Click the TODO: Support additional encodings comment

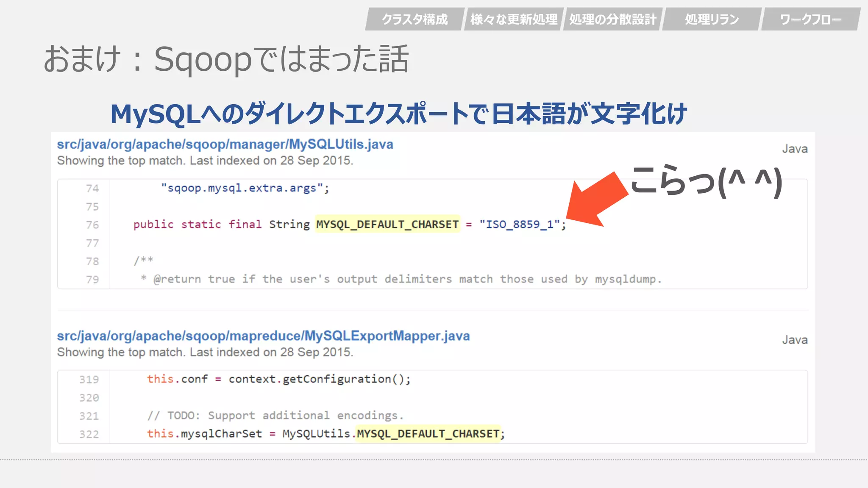pos(275,416)
